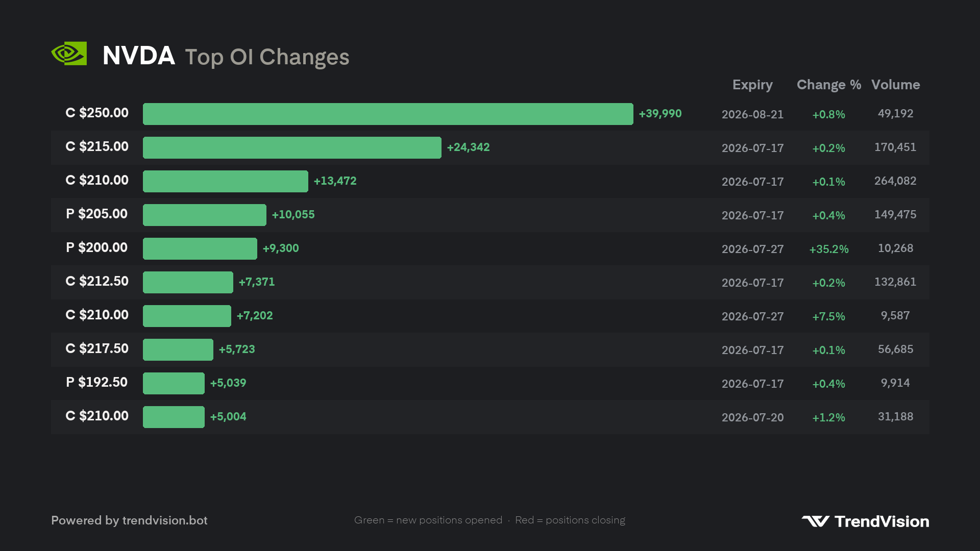This screenshot has width=980, height=551.
Task: Click the +35.2% change value
Action: (829, 249)
